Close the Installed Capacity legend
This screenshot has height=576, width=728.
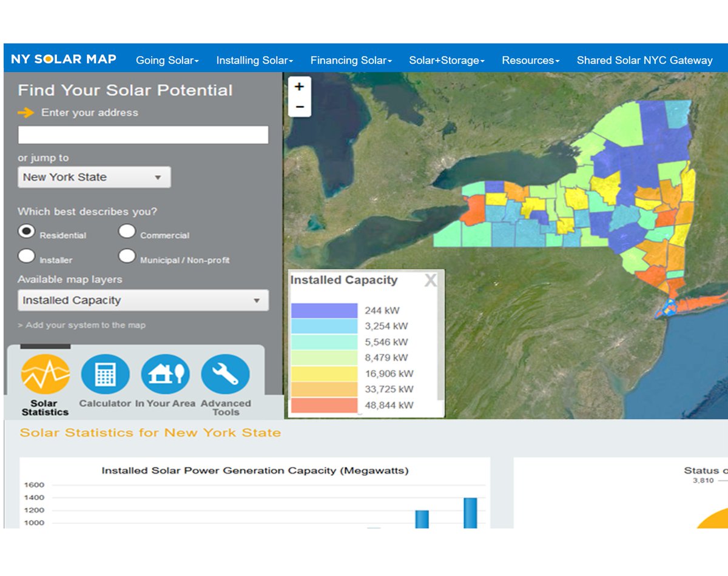(430, 280)
